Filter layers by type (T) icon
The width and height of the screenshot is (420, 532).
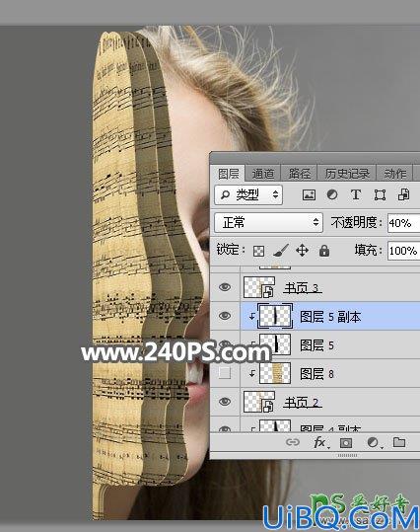coord(356,194)
